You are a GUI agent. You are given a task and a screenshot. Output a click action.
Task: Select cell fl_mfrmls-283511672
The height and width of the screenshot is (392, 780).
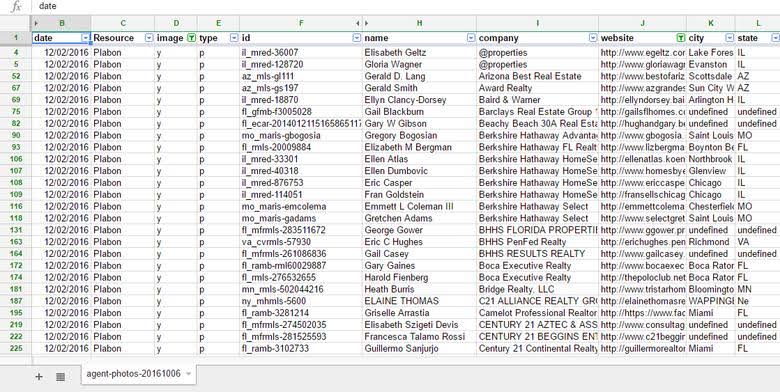click(x=300, y=230)
